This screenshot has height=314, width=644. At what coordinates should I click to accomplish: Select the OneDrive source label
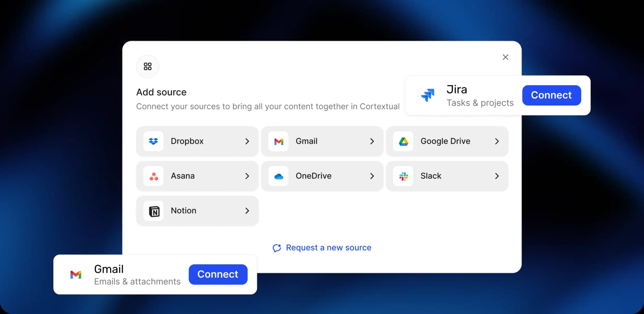click(314, 176)
